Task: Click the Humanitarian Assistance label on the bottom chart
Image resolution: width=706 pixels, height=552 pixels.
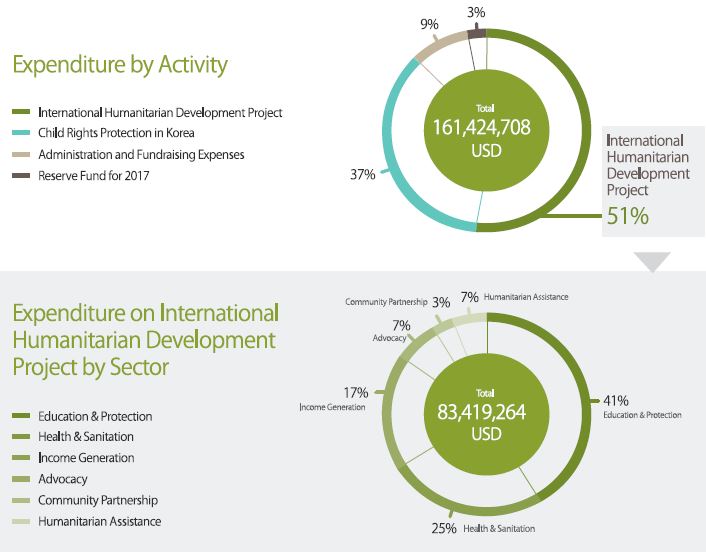Action: (526, 297)
